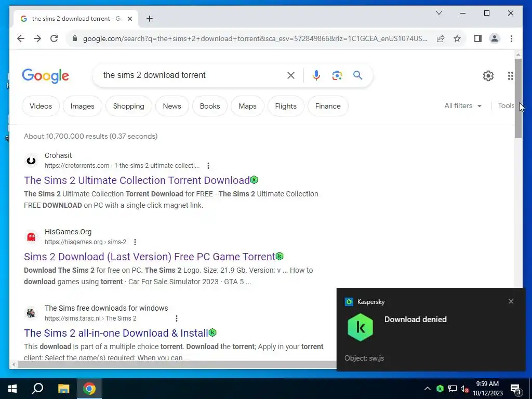View site information via lock icon

coord(75,38)
